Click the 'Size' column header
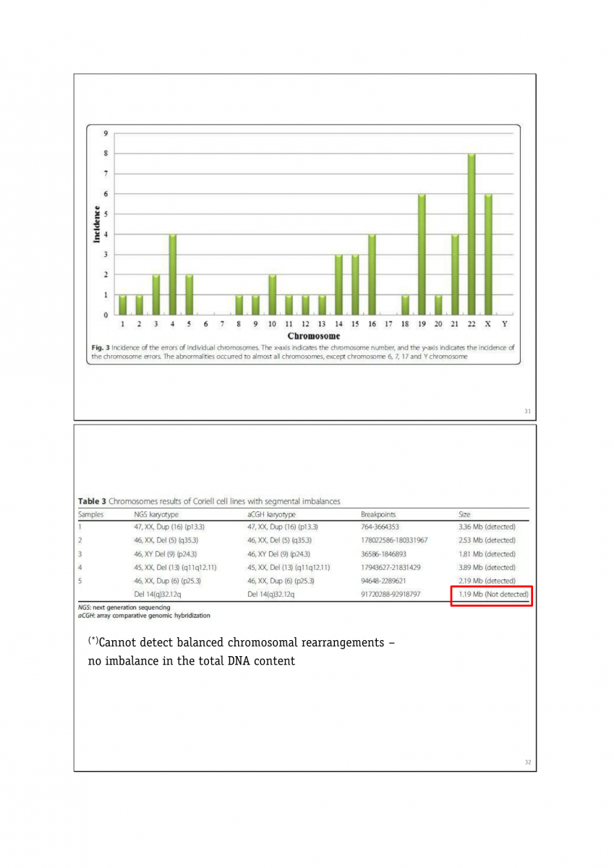 click(x=464, y=514)
